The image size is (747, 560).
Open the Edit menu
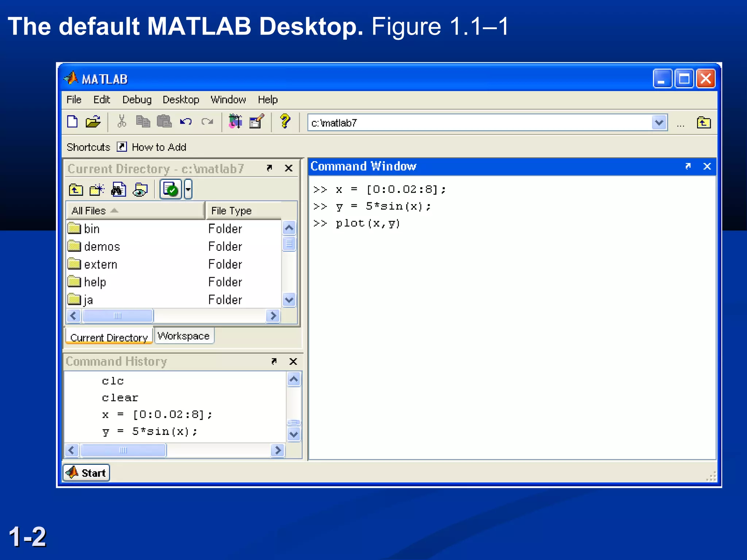coord(102,100)
